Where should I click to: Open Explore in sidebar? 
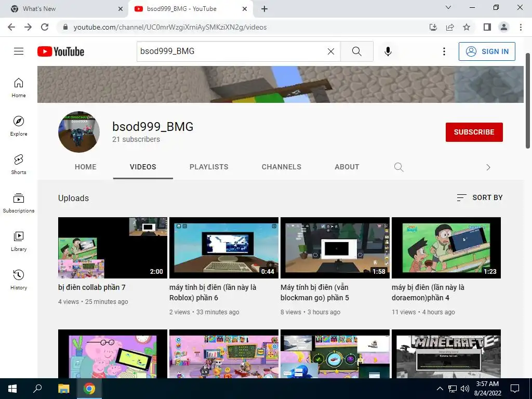tap(19, 126)
